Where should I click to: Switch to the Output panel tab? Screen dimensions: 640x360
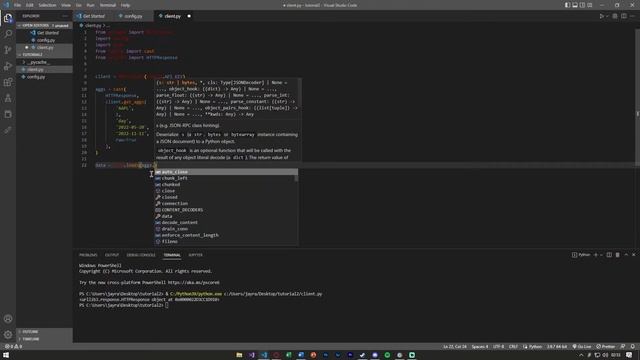click(x=112, y=255)
